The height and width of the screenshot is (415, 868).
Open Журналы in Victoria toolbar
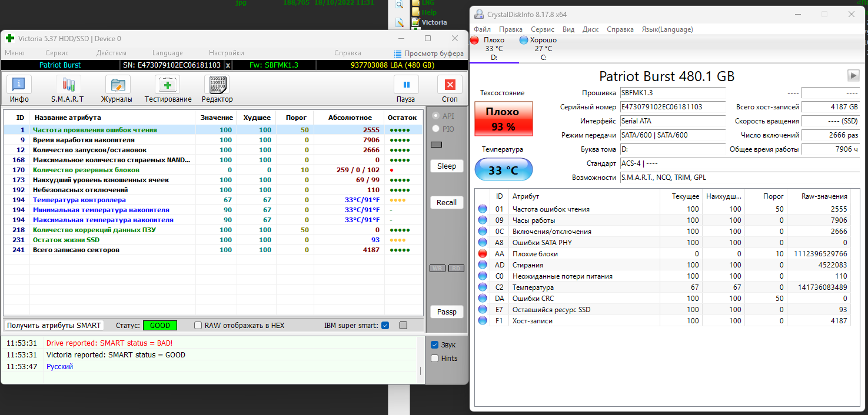click(117, 89)
